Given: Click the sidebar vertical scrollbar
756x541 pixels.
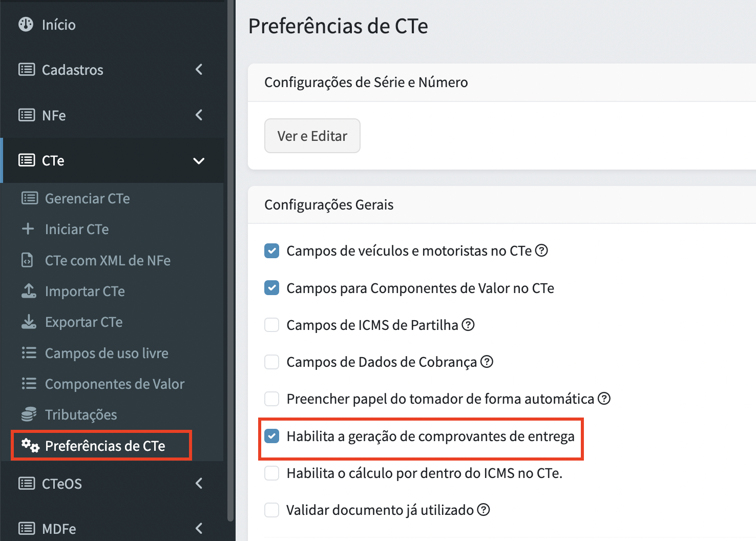Looking at the screenshot, I should 230,260.
